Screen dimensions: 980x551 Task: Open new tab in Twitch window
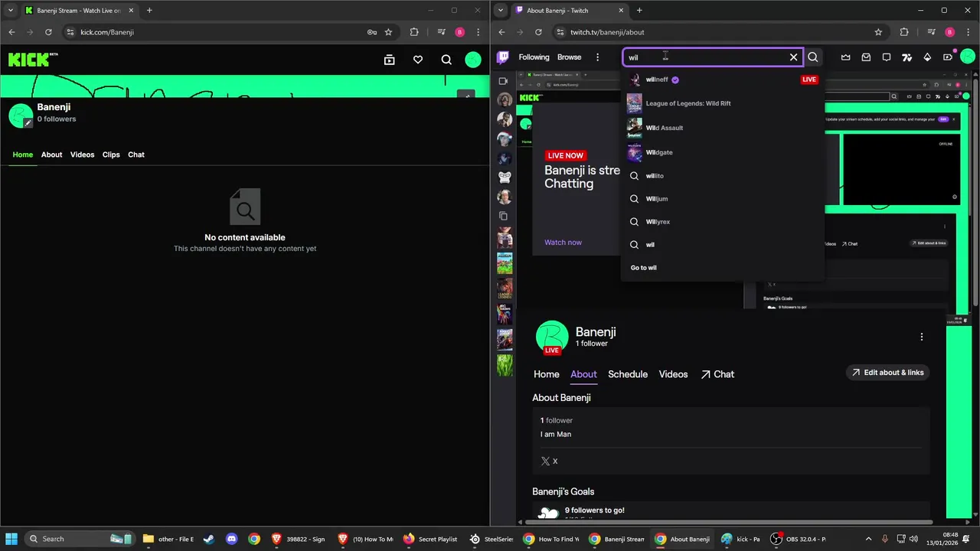coord(639,11)
